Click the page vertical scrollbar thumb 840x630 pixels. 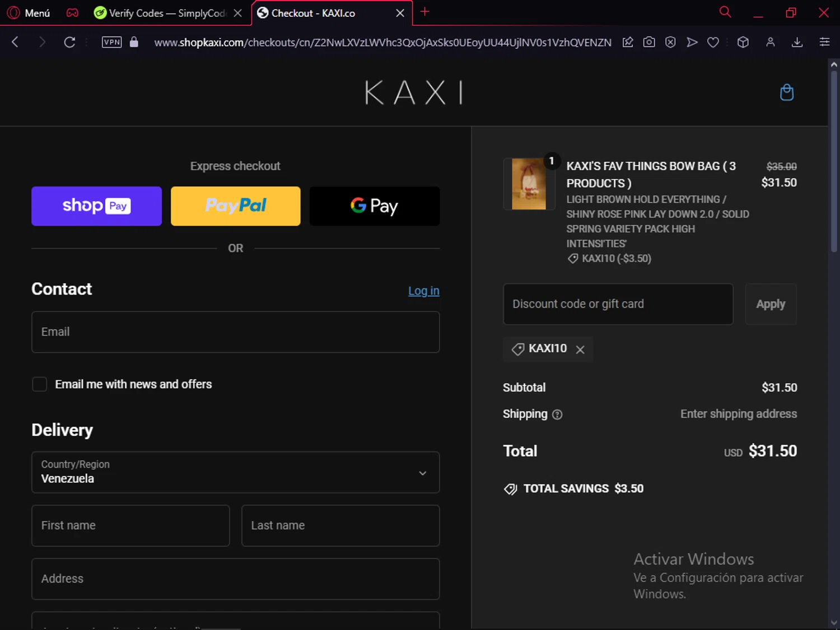834,161
